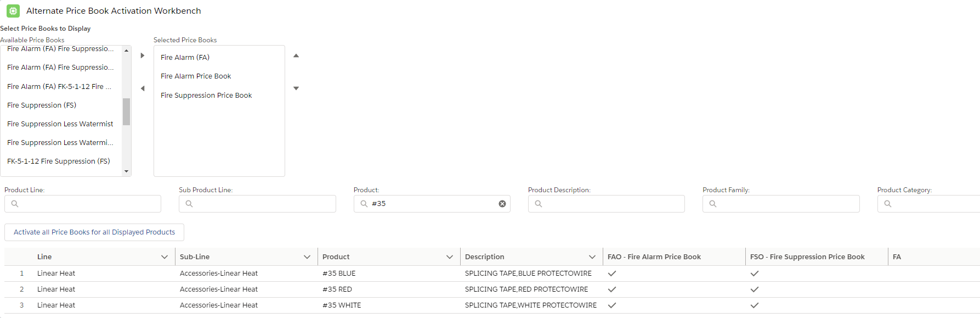Image resolution: width=980 pixels, height=318 pixels.
Task: Click the FSO - Fire Suppression Price Book header
Action: pos(807,257)
